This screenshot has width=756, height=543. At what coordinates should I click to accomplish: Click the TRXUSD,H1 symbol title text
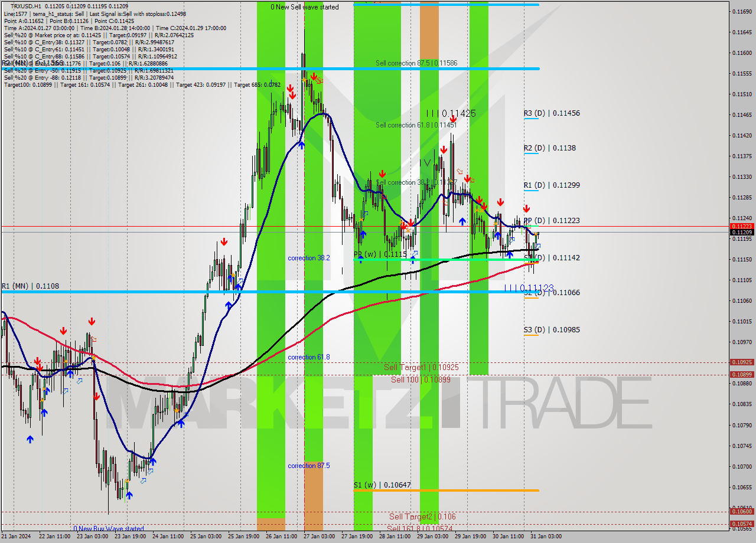(26, 6)
